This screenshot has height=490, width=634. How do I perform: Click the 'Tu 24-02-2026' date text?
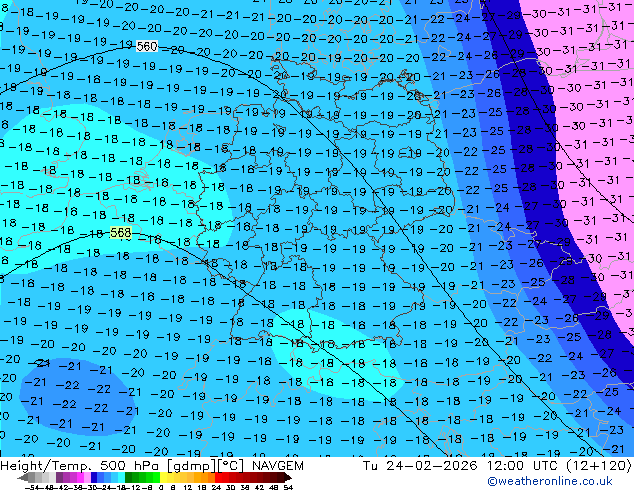420,466
